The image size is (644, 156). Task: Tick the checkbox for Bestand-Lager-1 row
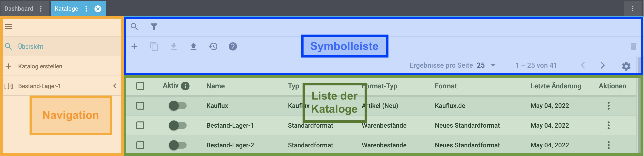coord(140,125)
